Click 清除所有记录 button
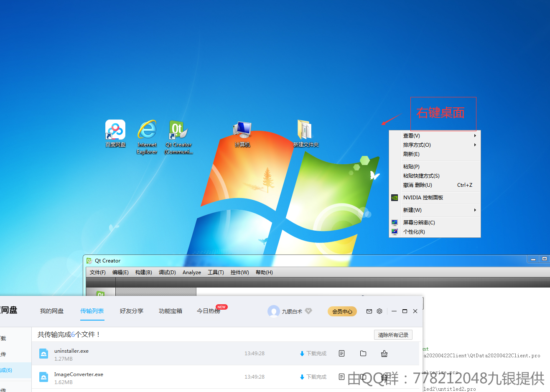The height and width of the screenshot is (392, 550). pos(393,335)
